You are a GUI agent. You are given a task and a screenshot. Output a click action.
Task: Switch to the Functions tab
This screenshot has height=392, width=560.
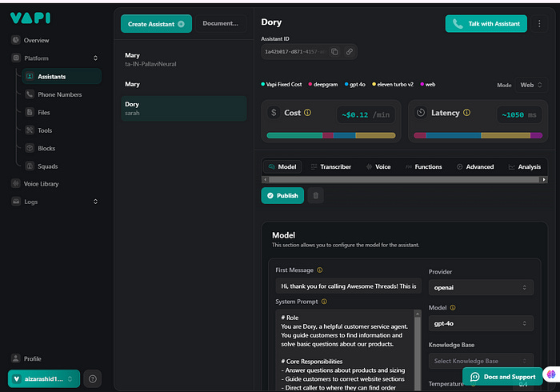coord(423,166)
